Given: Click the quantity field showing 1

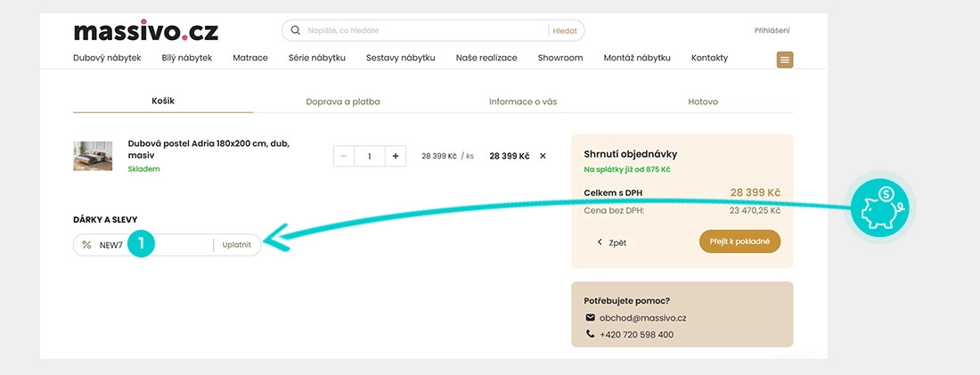Looking at the screenshot, I should [370, 156].
